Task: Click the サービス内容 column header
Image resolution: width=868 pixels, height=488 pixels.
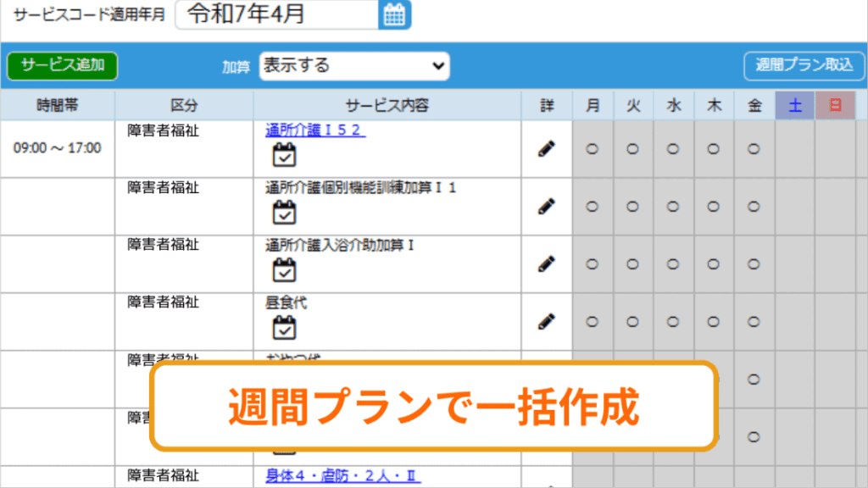Action: point(387,105)
